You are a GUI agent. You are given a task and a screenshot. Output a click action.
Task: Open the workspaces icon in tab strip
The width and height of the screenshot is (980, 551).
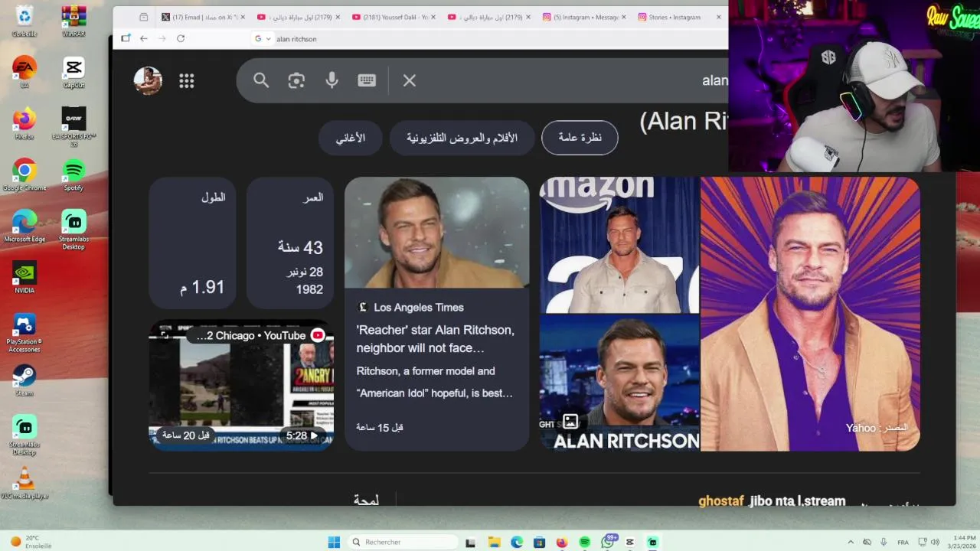coord(143,17)
